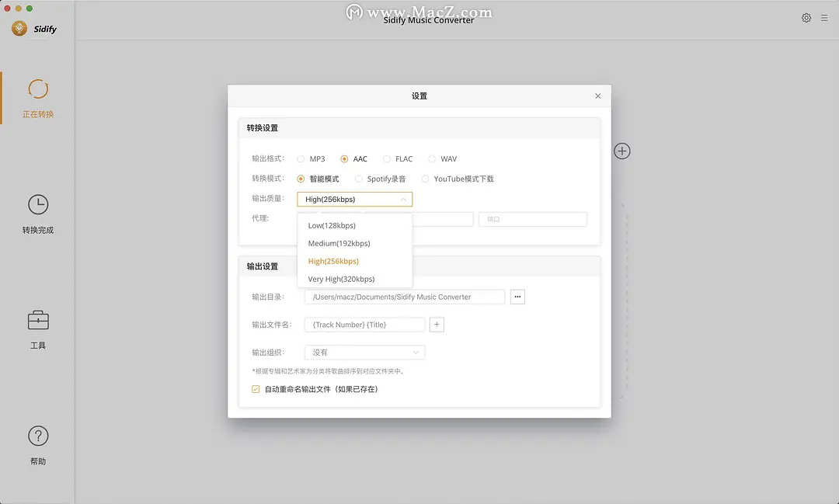The width and height of the screenshot is (839, 504).
Task: Browse output folder with the ellipsis button
Action: [517, 297]
